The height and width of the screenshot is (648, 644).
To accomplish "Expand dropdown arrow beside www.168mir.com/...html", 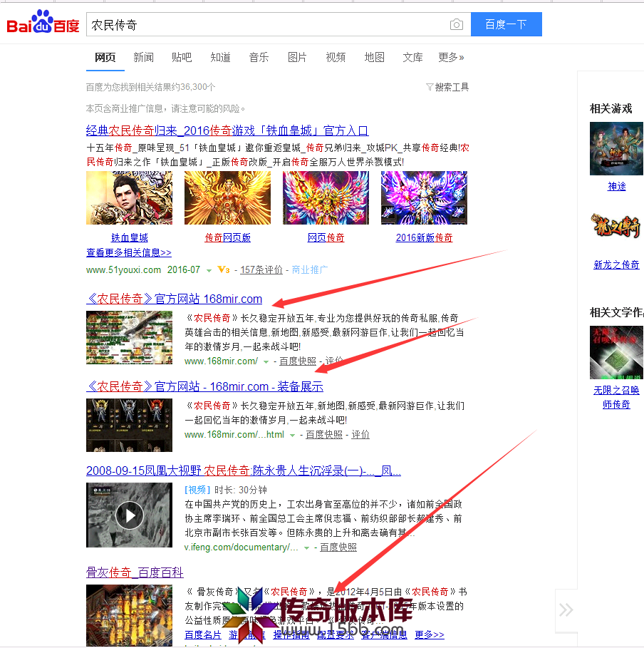I will [x=293, y=436].
